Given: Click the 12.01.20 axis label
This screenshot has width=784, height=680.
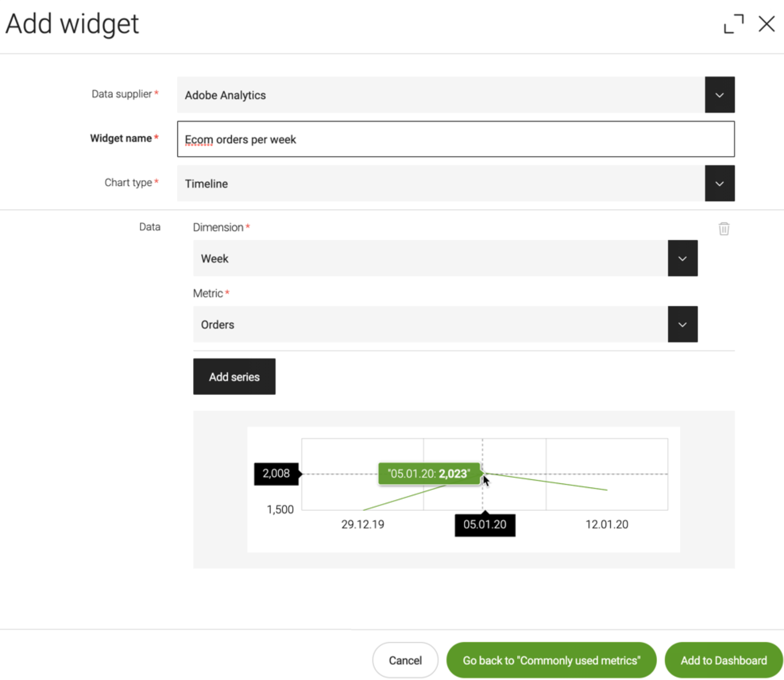Looking at the screenshot, I should click(607, 524).
